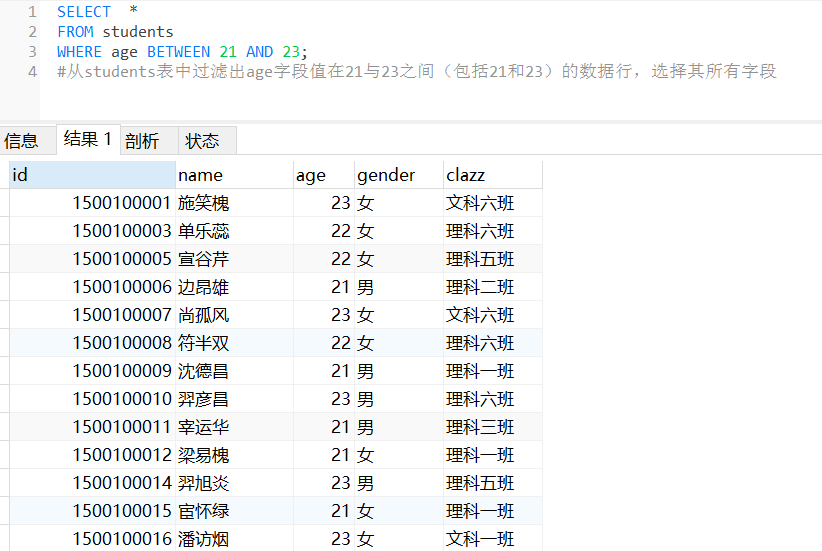Click name cell 施笑槐
The height and width of the screenshot is (551, 822).
pyautogui.click(x=234, y=203)
